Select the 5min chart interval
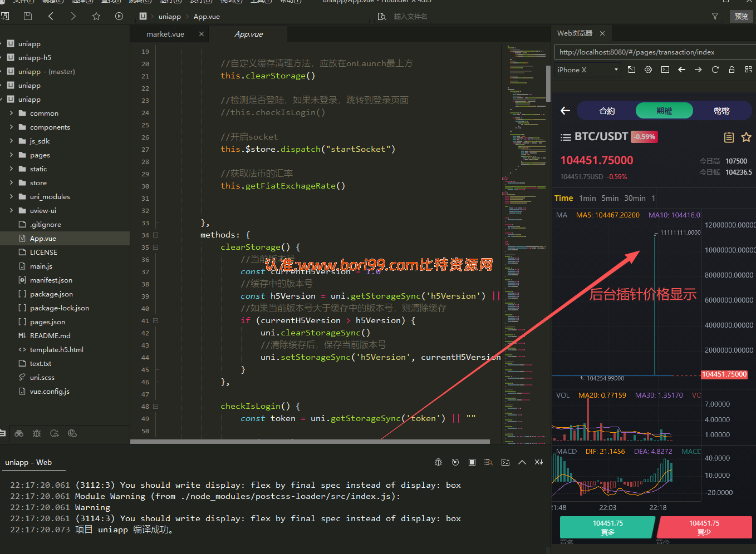 coord(610,198)
